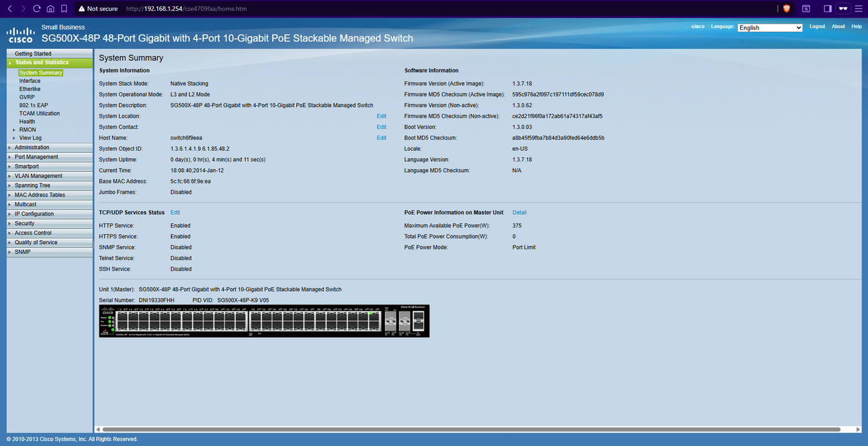Open the TCAM Utilization page
The height and width of the screenshot is (446, 868).
coord(40,113)
